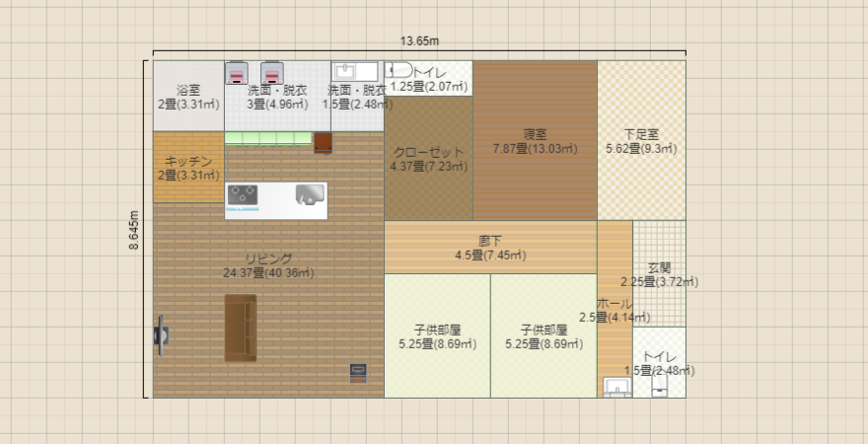The width and height of the screenshot is (868, 444).
Task: Select the washing machine nearest the 浴室
Action: [237, 73]
